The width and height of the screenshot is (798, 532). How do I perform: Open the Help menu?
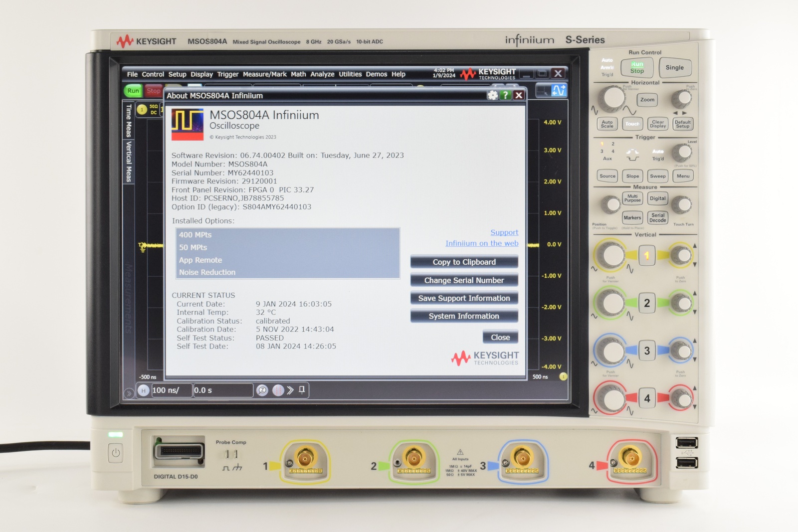point(399,74)
